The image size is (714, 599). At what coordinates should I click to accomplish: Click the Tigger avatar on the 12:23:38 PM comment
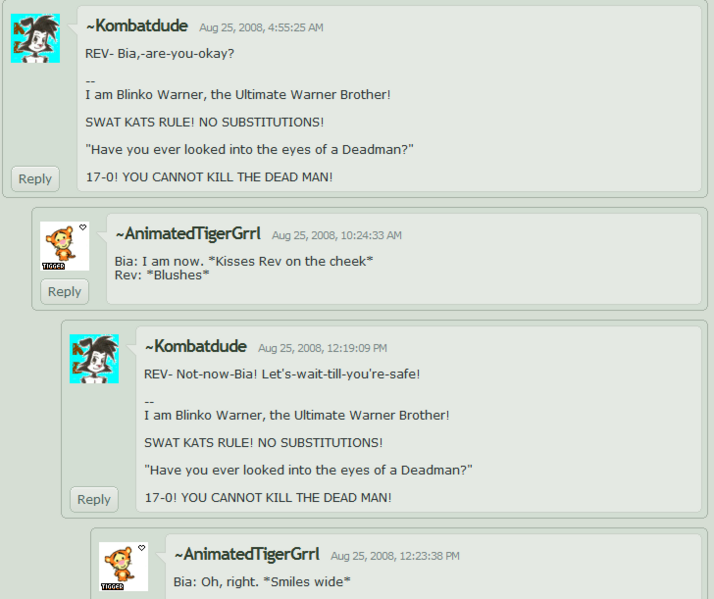[x=123, y=567]
